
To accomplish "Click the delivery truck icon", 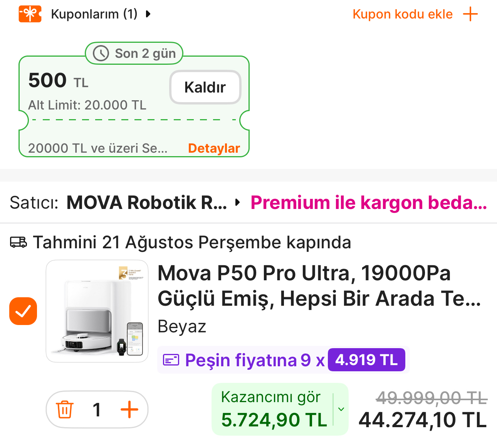I will click(x=18, y=242).
